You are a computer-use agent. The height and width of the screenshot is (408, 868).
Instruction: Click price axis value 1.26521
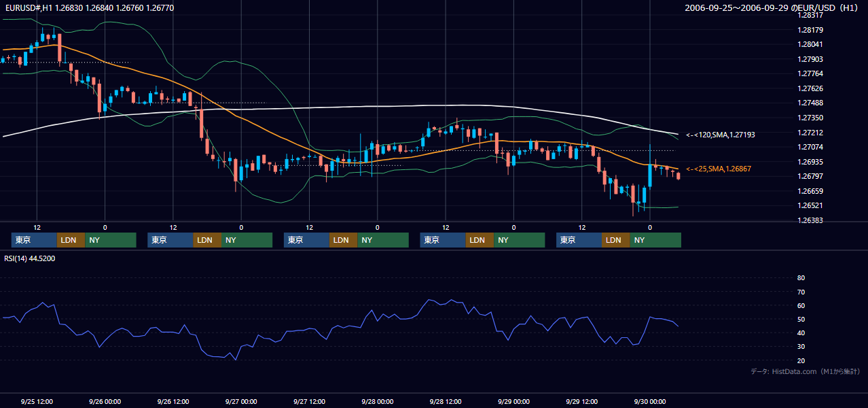coord(810,205)
